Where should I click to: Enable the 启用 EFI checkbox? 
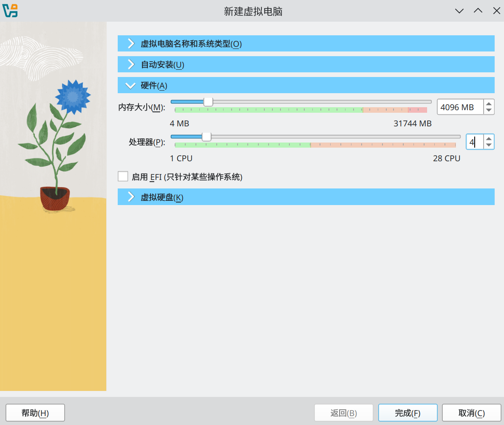coord(123,176)
